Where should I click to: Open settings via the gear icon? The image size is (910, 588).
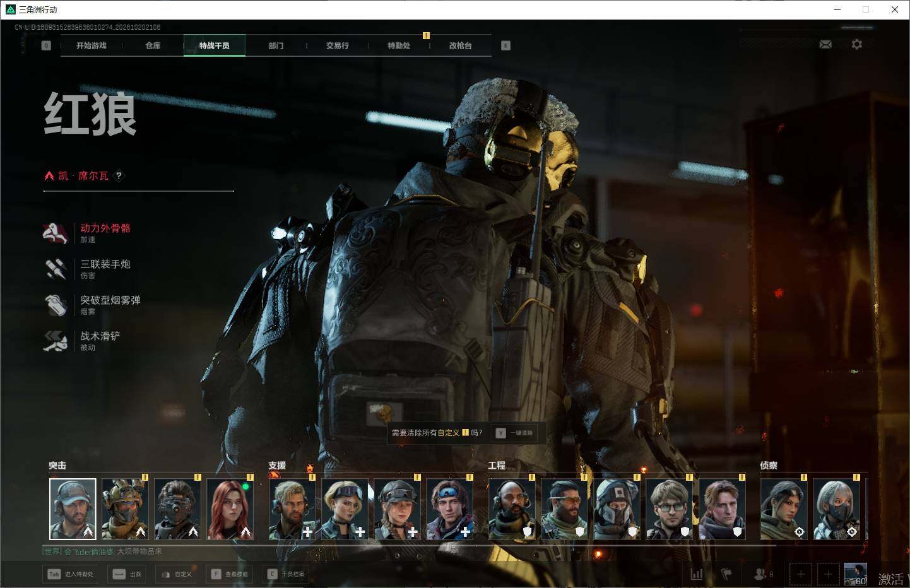point(856,44)
